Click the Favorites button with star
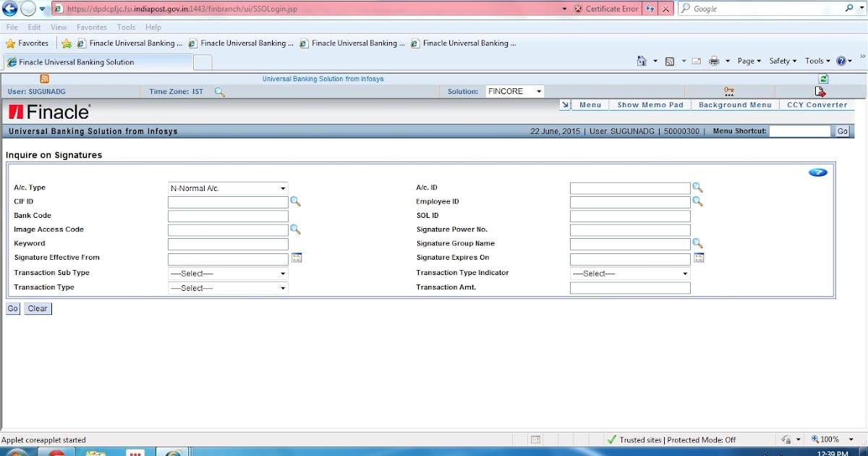Viewport: 868px width, 456px height. (27, 43)
